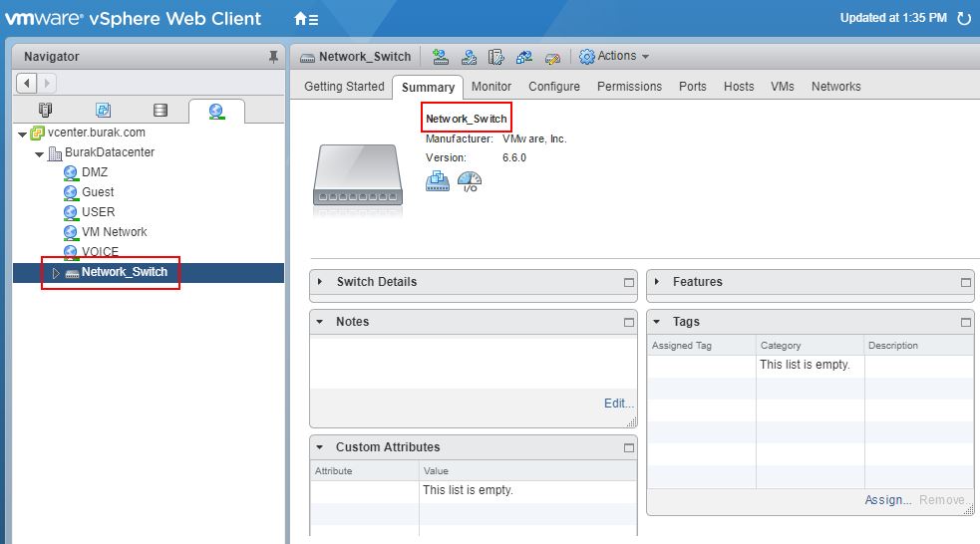Select the Summary tab
980x544 pixels.
tap(428, 88)
